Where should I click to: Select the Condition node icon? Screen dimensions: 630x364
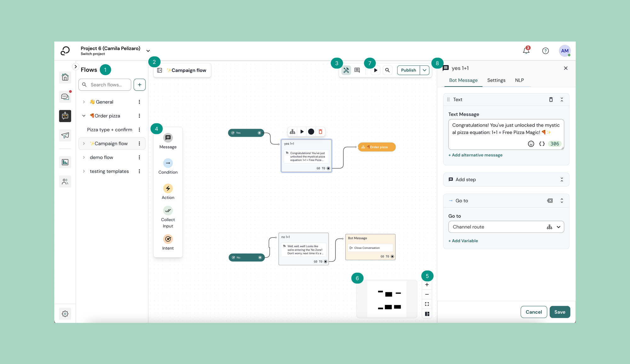[168, 163]
